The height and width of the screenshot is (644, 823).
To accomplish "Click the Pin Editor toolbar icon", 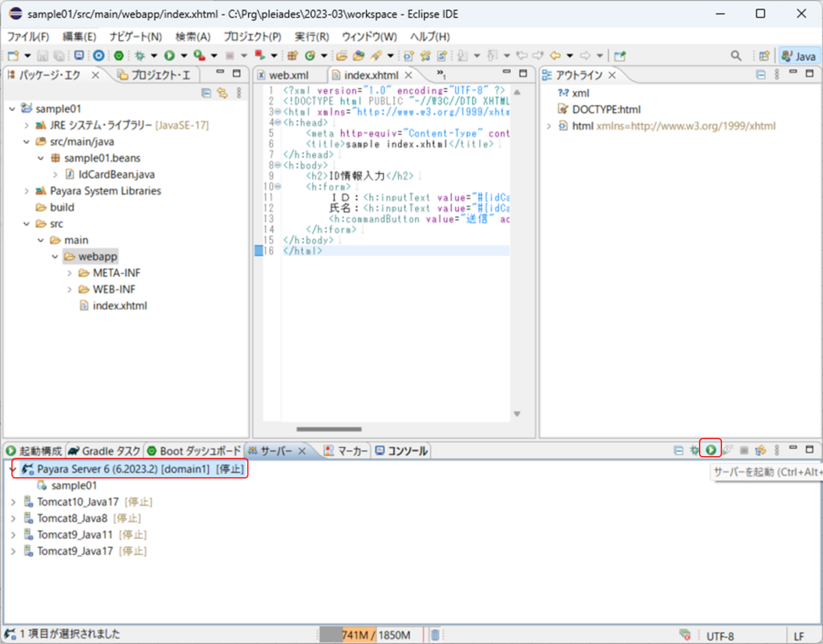I will 619,56.
